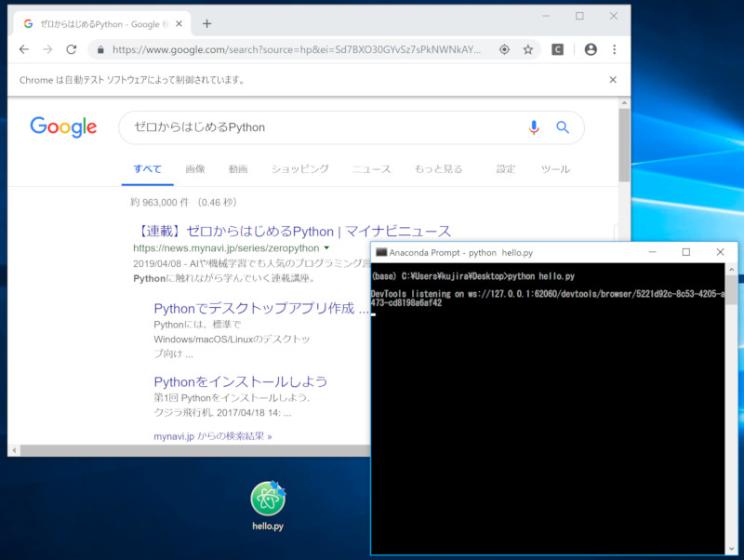
Task: Switch to the ニュース search tab
Action: [x=371, y=169]
